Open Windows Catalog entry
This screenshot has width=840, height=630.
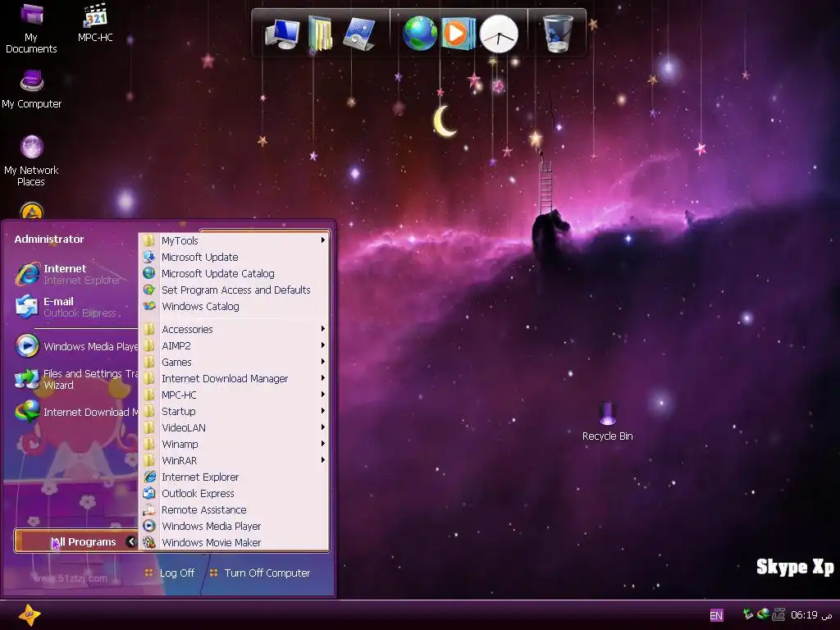point(234,307)
